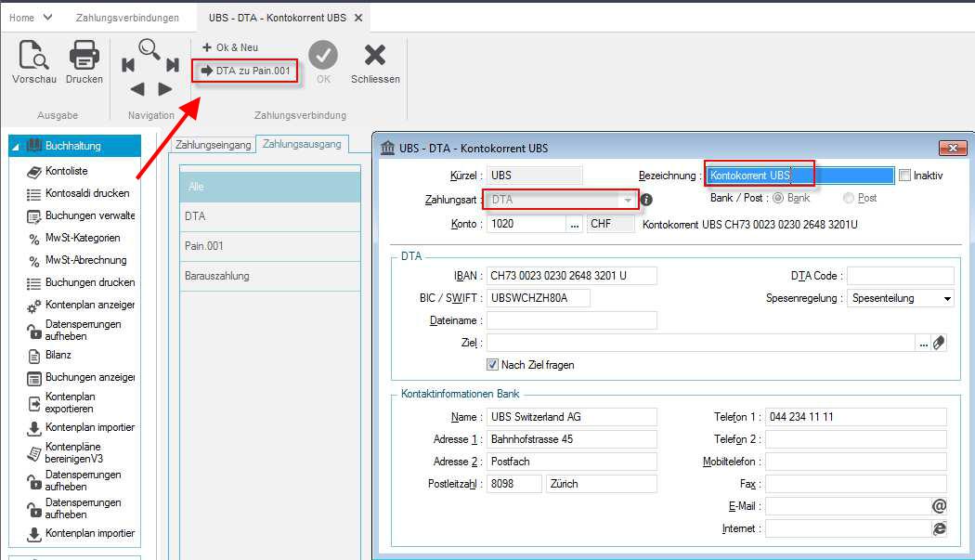This screenshot has width=975, height=560.
Task: Click the bank Name field
Action: tap(571, 417)
